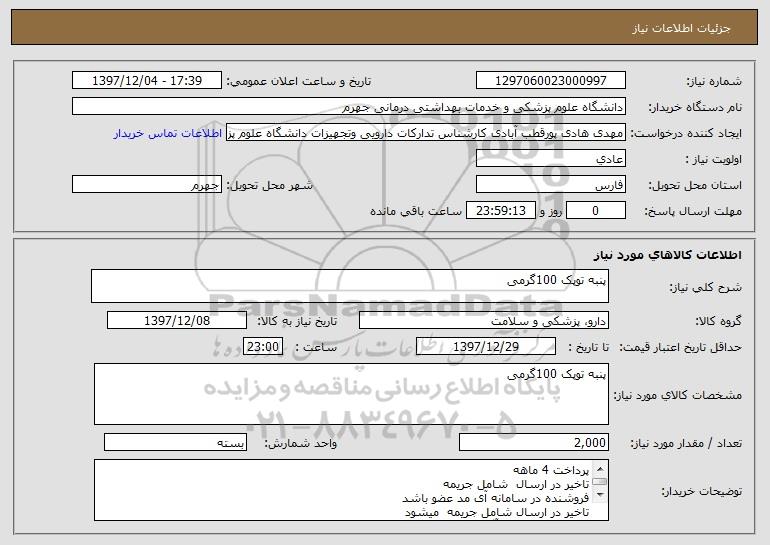
Task: Click the label واحد شمارش
Action: click(x=301, y=443)
